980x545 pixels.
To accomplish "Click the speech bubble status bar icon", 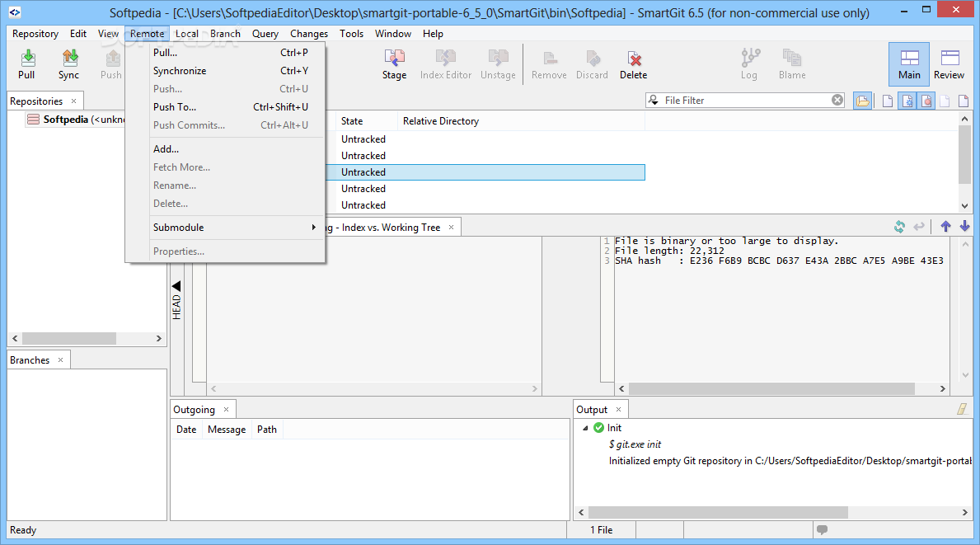I will pyautogui.click(x=822, y=530).
